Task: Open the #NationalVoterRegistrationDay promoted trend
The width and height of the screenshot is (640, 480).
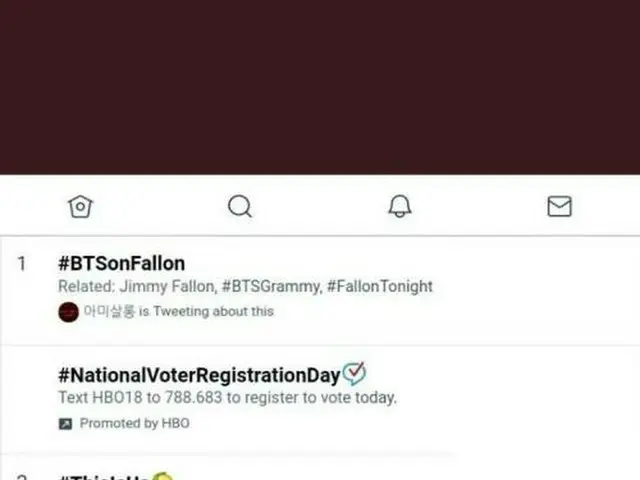Action: pyautogui.click(x=199, y=376)
